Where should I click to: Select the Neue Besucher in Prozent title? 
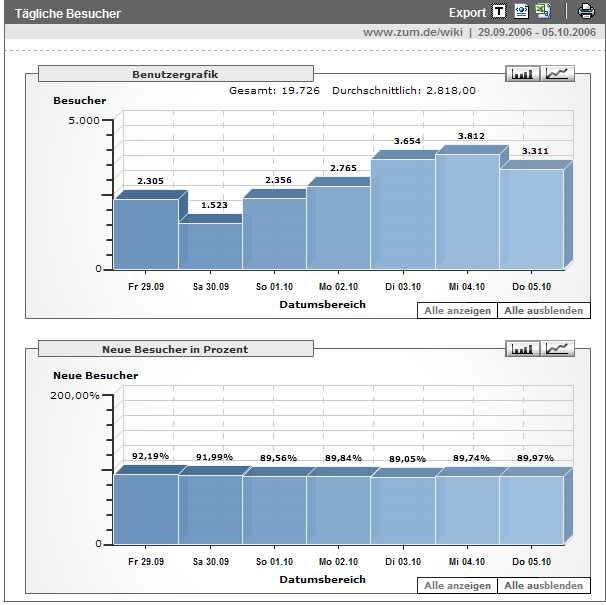click(x=175, y=349)
